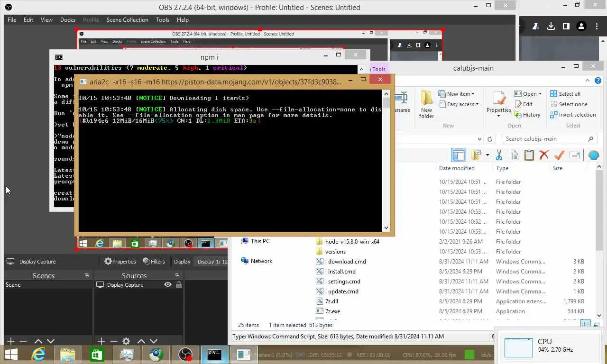Open the Display combo box in OBS
Screen dimensions: 607x364
tap(212, 261)
